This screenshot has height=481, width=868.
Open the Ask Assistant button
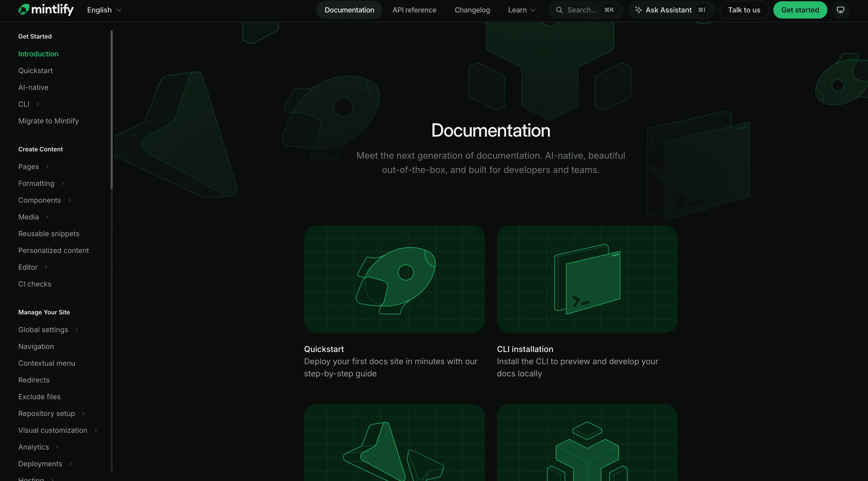point(672,10)
